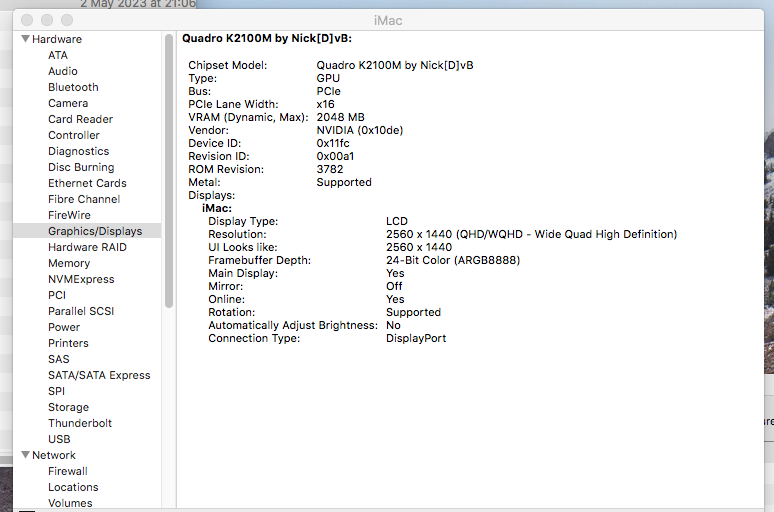This screenshot has height=512, width=774.
Task: Select Controller in the sidebar
Action: [74, 135]
